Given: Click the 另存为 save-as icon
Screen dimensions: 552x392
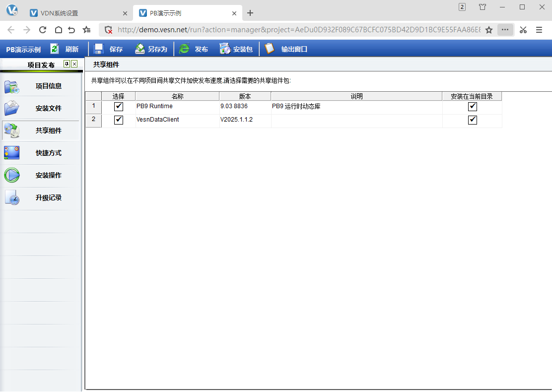Looking at the screenshot, I should coord(140,49).
